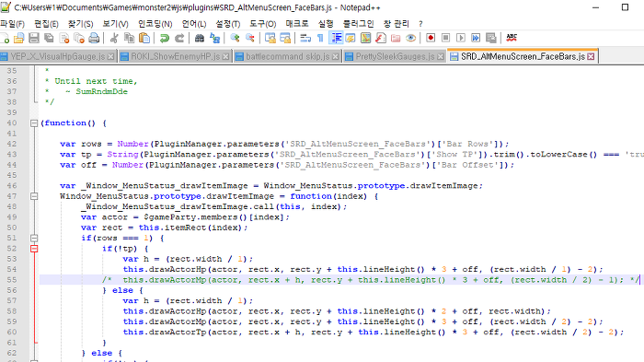This screenshot has height=362, width=644.
Task: Open the 인코딩(N) menu
Action: pyautogui.click(x=155, y=24)
